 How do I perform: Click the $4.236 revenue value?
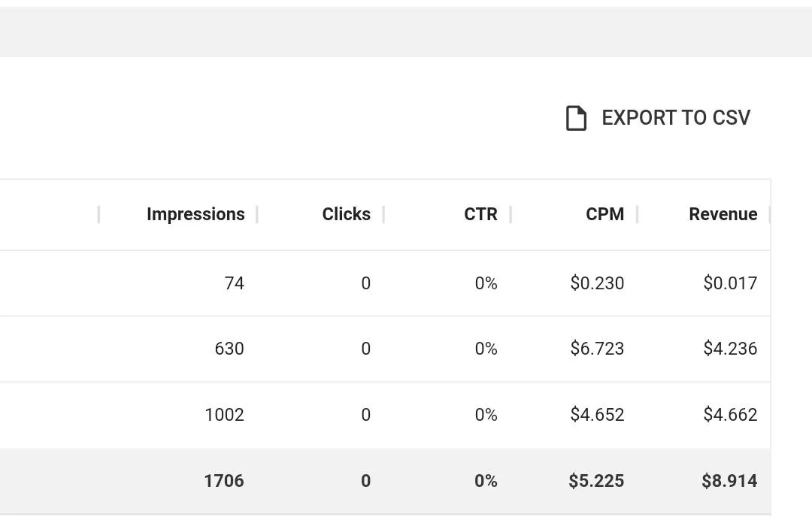click(730, 349)
